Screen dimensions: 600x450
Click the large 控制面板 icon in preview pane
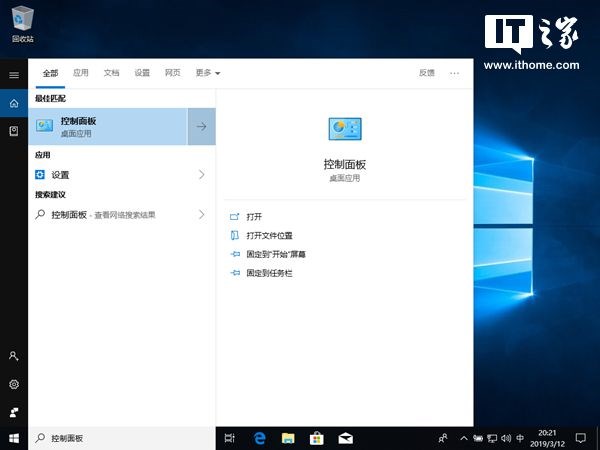click(345, 129)
